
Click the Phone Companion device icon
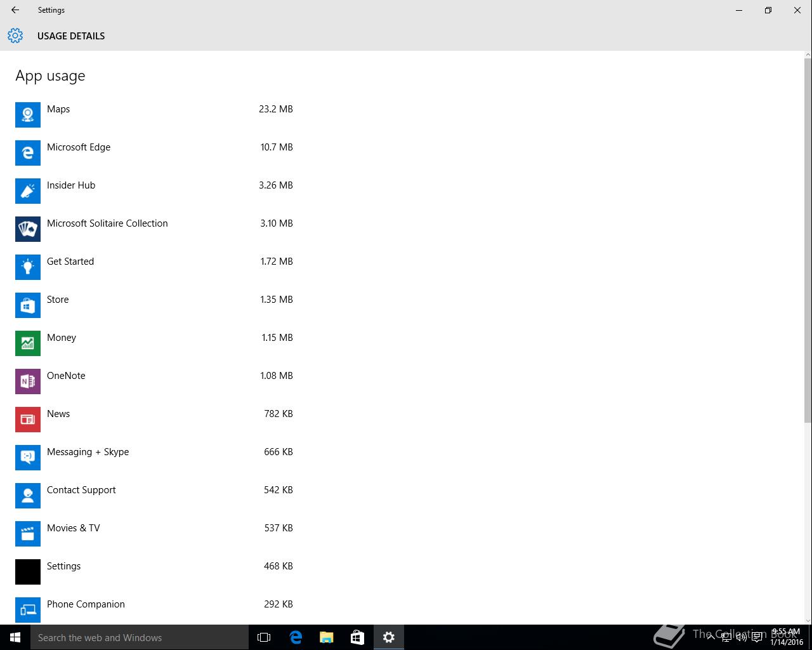click(28, 610)
